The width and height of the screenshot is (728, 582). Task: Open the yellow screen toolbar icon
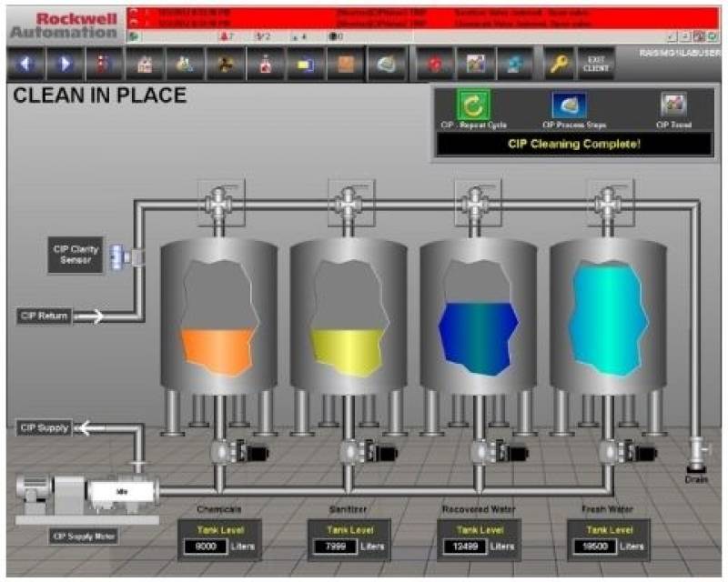[306, 64]
